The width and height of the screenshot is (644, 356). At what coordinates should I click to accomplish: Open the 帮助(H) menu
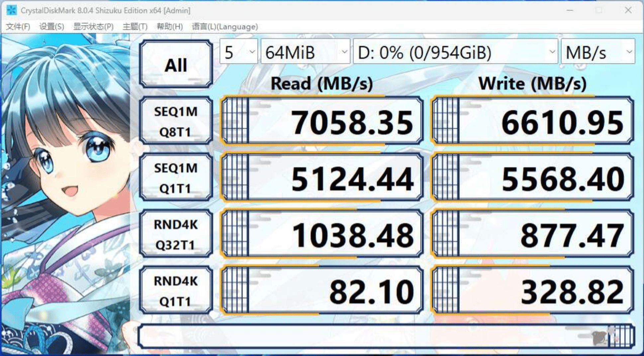tap(169, 27)
